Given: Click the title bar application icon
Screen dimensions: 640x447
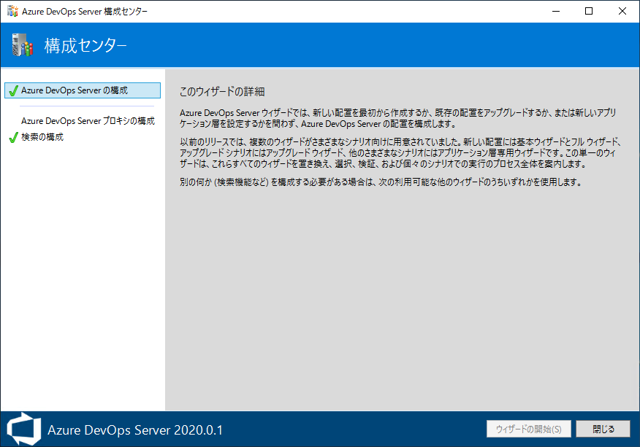Looking at the screenshot, I should 12,11.
